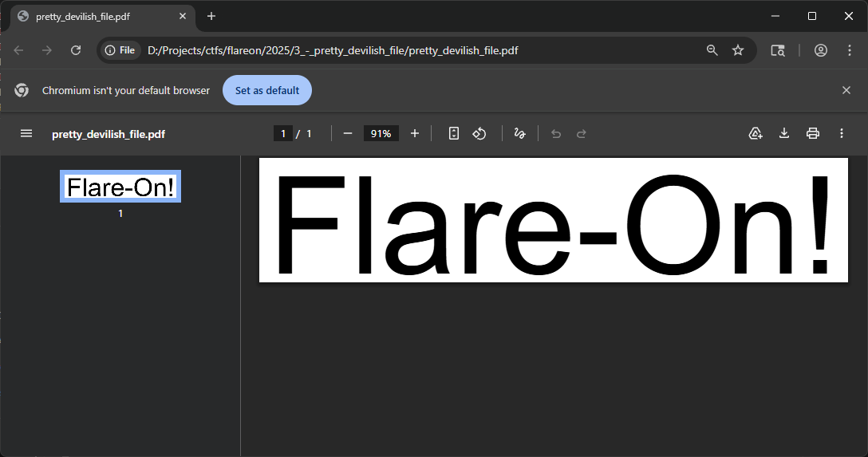Viewport: 868px width, 457px height.
Task: Select the draw annotation tool
Action: coord(519,134)
